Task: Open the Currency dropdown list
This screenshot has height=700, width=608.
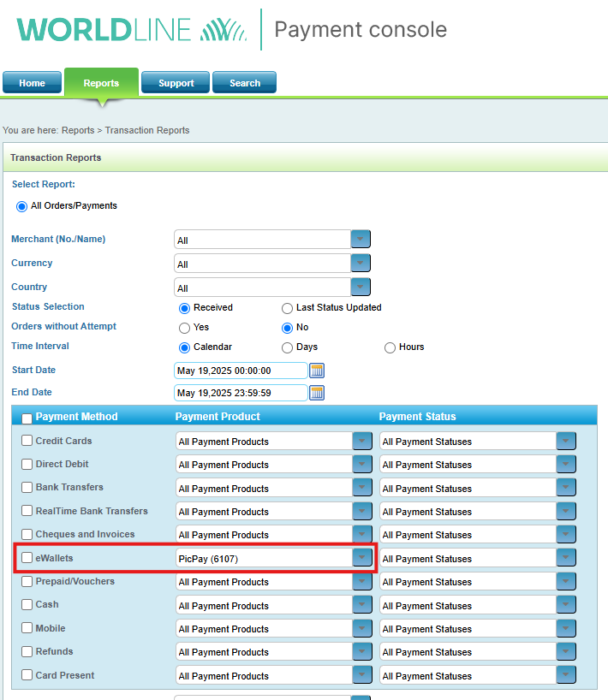Action: pyautogui.click(x=361, y=264)
